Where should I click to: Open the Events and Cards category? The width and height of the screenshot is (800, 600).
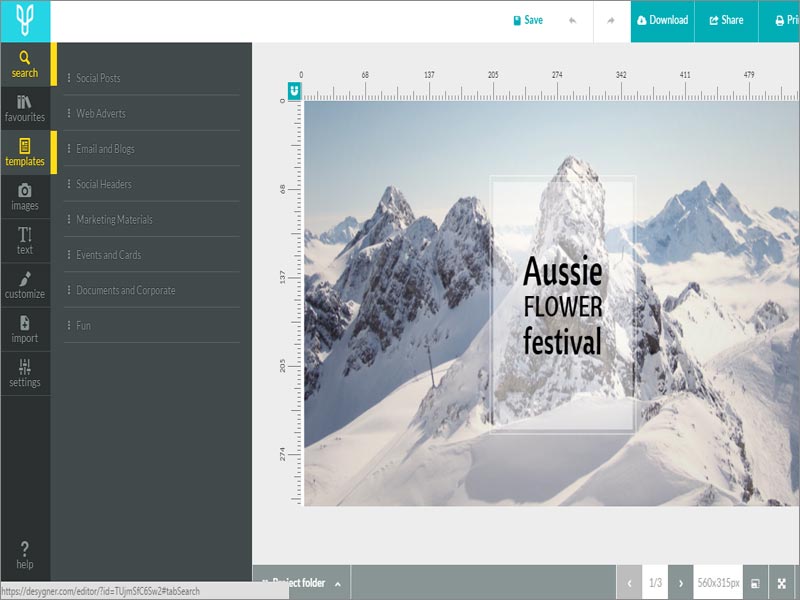click(108, 255)
